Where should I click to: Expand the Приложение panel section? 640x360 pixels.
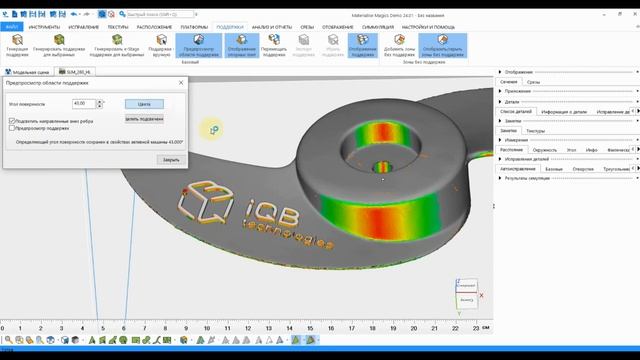point(500,91)
